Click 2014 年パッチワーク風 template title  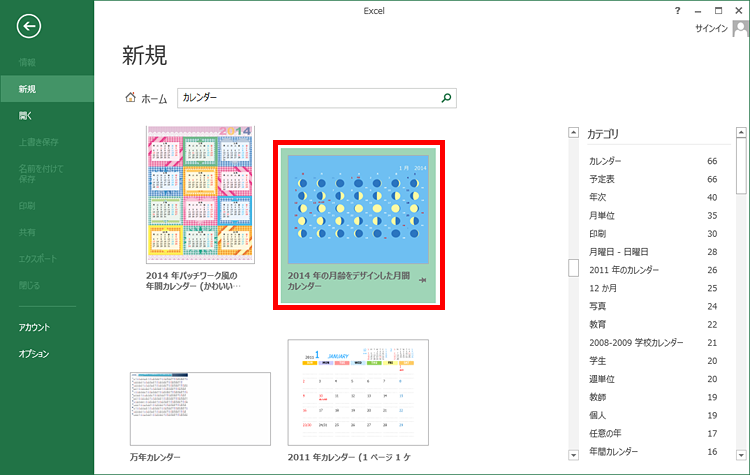click(193, 281)
